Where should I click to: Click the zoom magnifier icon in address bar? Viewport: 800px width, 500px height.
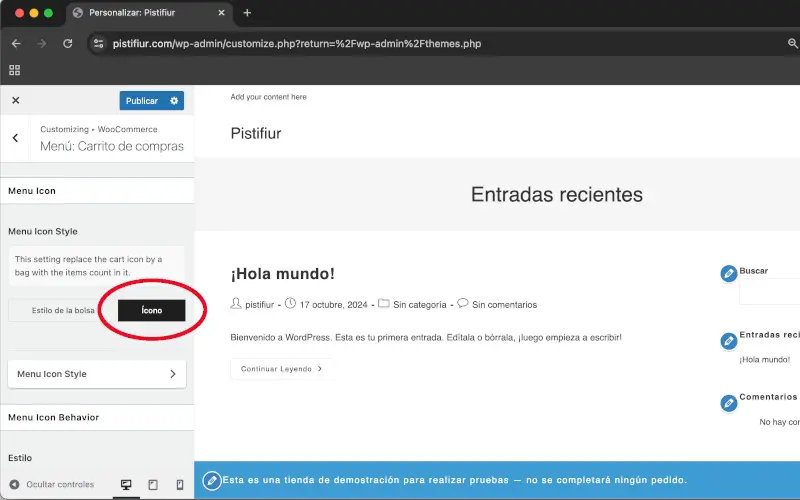pyautogui.click(x=792, y=44)
